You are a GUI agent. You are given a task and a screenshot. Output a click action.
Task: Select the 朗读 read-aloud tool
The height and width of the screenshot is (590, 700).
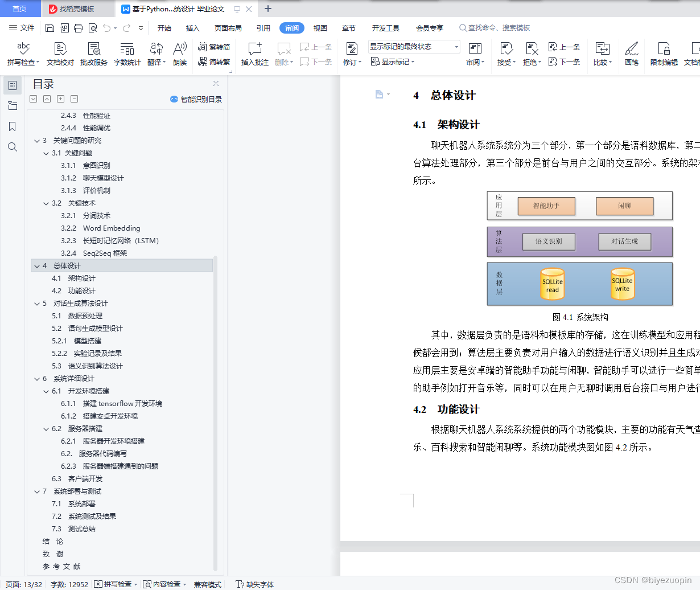click(x=179, y=54)
